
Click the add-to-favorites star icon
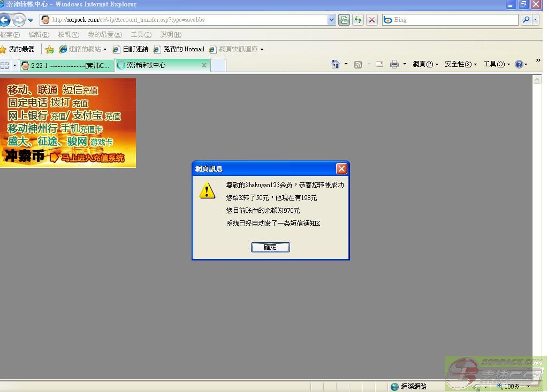pos(49,49)
